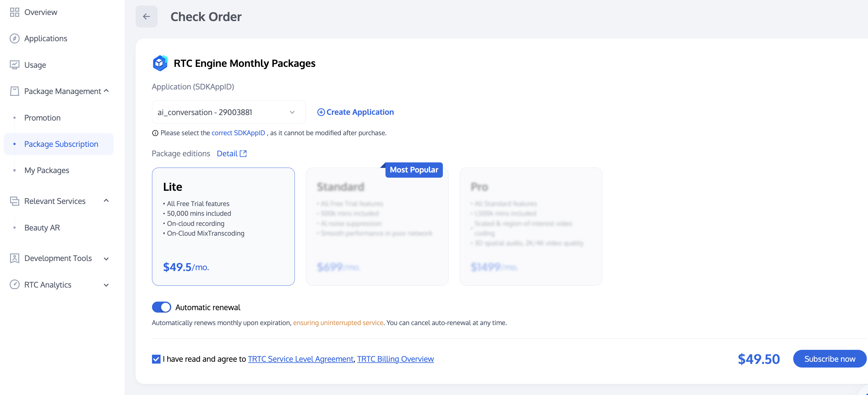Viewport: 868px width, 395px height.
Task: Open the SDKAppID application dropdown
Action: [x=229, y=112]
